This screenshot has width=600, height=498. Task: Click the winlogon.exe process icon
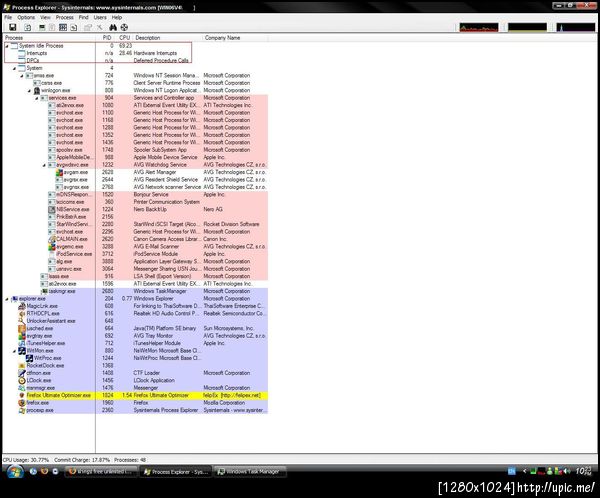(x=37, y=90)
